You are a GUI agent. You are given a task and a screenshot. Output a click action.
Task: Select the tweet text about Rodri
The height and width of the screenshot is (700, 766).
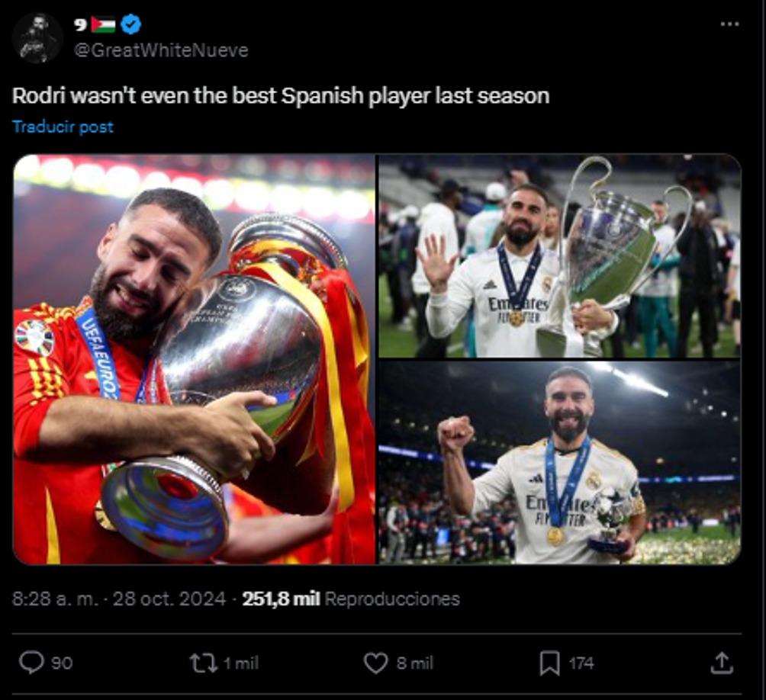tap(282, 95)
